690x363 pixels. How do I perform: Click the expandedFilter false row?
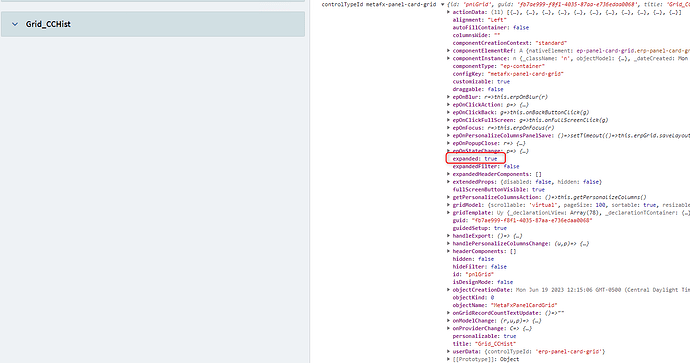(x=486, y=166)
